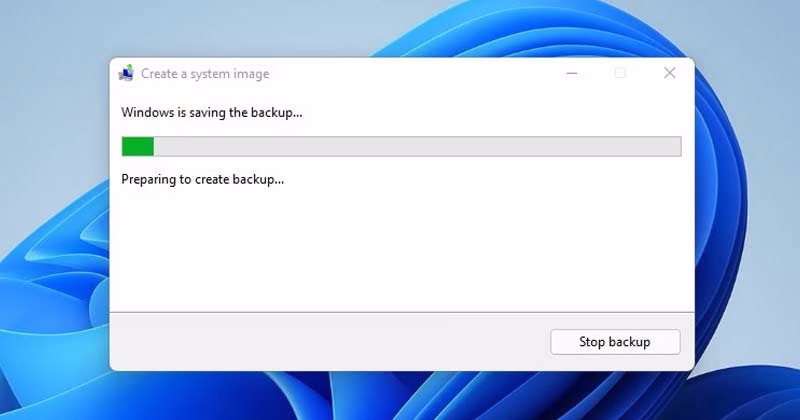Click the greyed-out maximize button
Image resolution: width=800 pixels, height=420 pixels.
click(620, 73)
